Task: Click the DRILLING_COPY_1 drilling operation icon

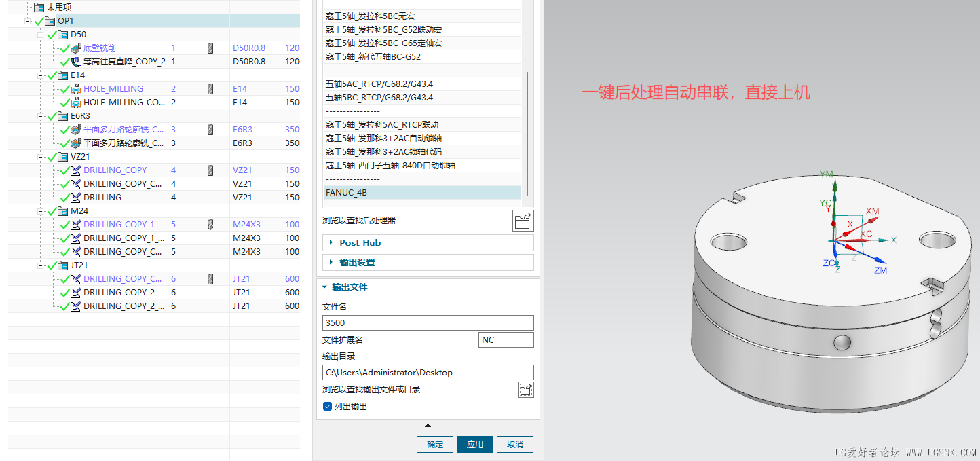Action: coord(76,225)
